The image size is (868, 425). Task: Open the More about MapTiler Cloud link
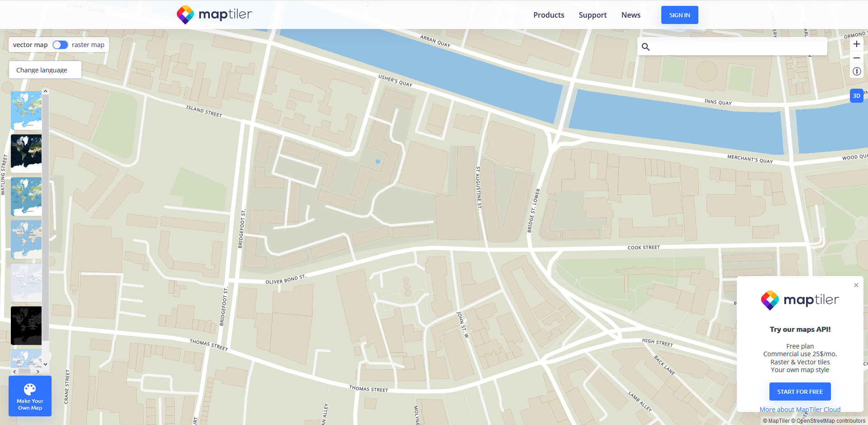click(x=800, y=409)
